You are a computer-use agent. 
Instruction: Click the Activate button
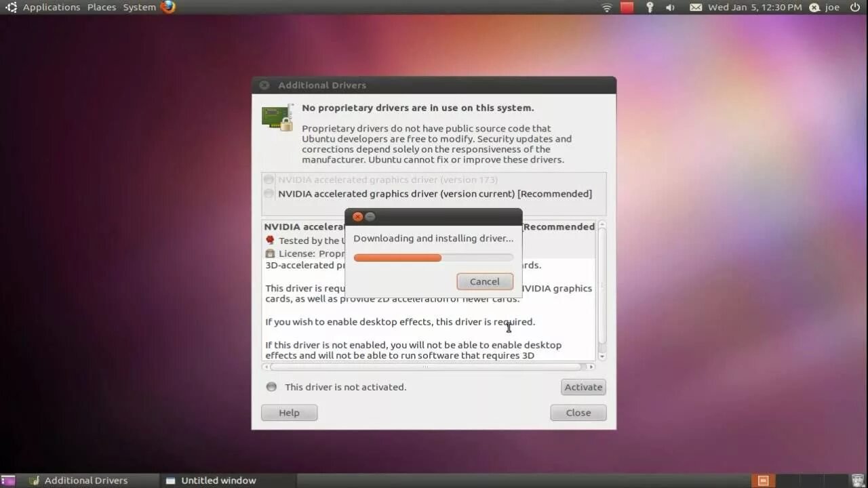[x=583, y=387]
